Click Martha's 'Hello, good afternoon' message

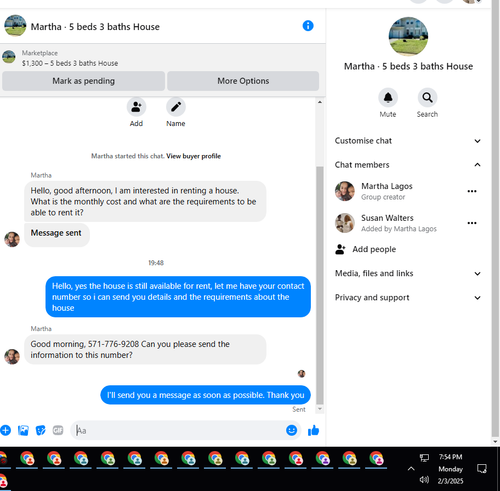click(x=145, y=201)
